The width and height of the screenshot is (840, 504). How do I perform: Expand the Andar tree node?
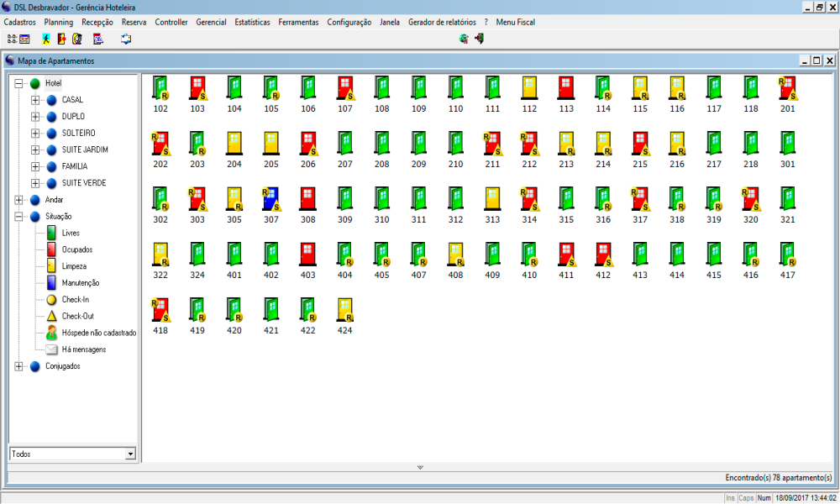click(18, 200)
